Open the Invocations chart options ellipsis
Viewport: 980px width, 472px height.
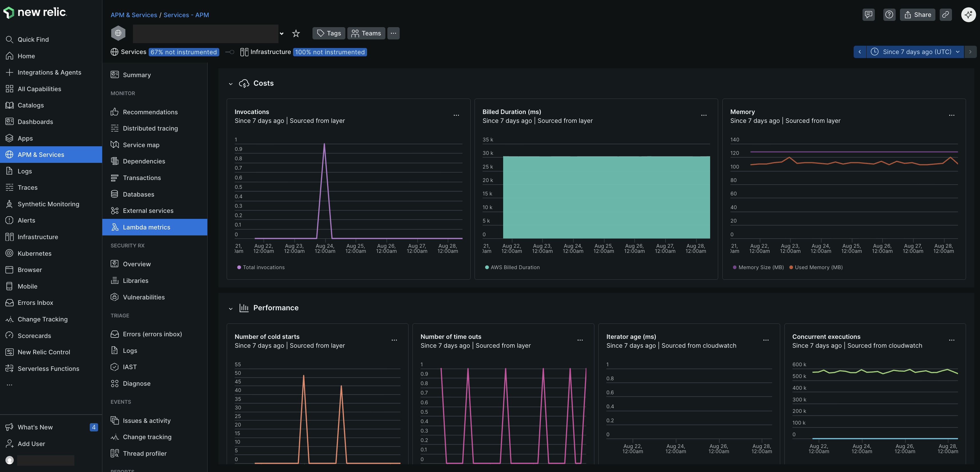[x=456, y=115]
